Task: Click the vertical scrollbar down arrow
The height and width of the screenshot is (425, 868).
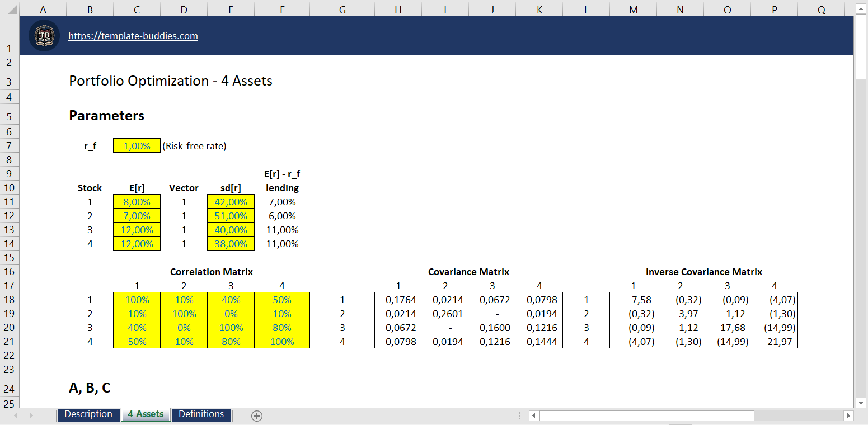Action: [x=860, y=402]
